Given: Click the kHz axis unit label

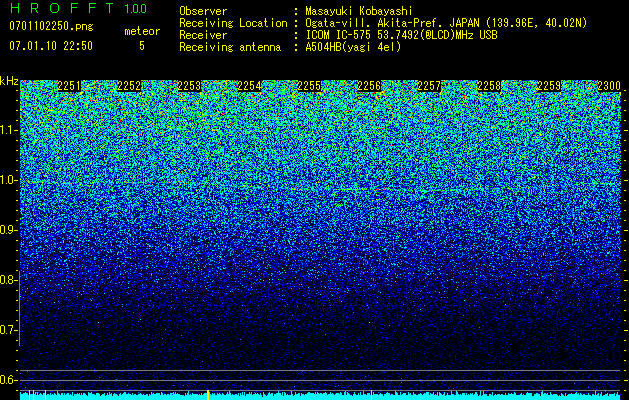Looking at the screenshot, I should 9,81.
